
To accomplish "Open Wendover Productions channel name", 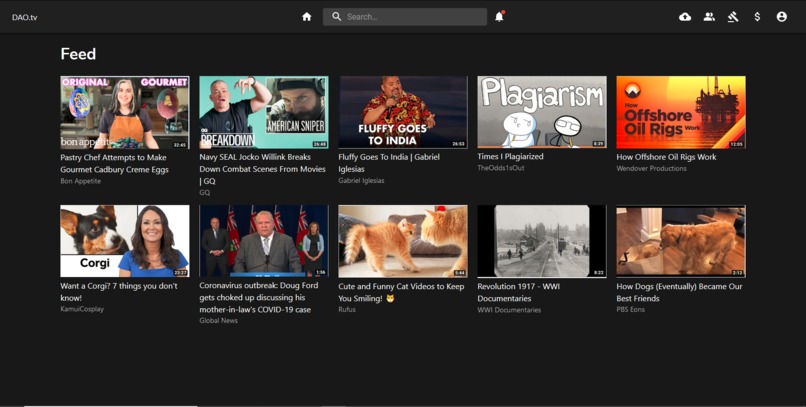I will [x=651, y=169].
